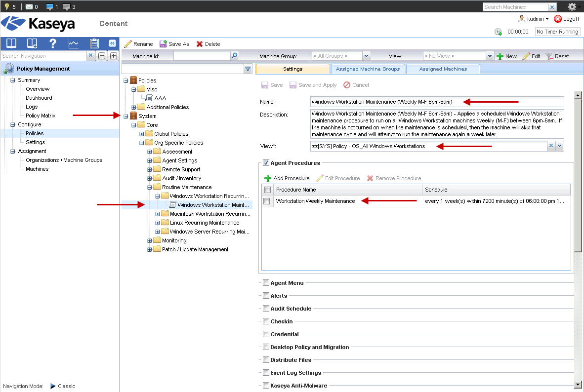Viewport: 584px width, 392px height.
Task: Click the chart line icon in navigation toolbar
Action: tap(74, 43)
